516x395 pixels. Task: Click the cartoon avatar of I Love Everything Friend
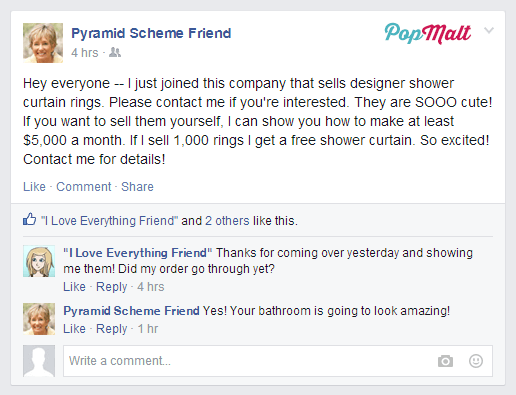point(39,261)
